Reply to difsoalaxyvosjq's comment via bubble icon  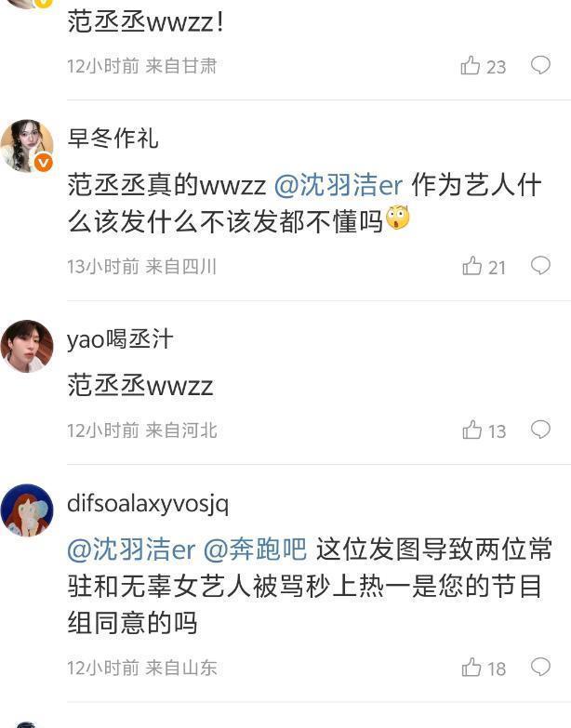pyautogui.click(x=541, y=668)
